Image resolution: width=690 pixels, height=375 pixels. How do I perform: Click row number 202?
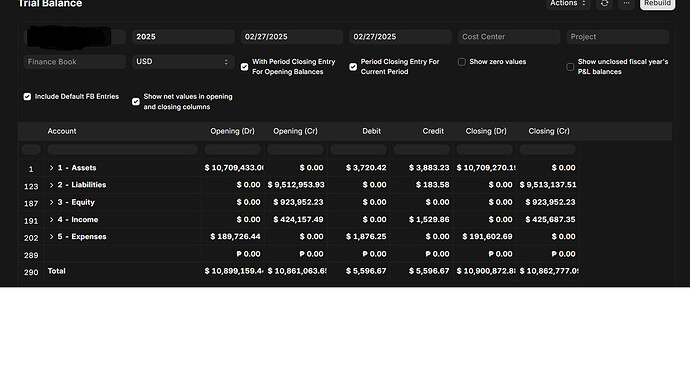pos(31,238)
